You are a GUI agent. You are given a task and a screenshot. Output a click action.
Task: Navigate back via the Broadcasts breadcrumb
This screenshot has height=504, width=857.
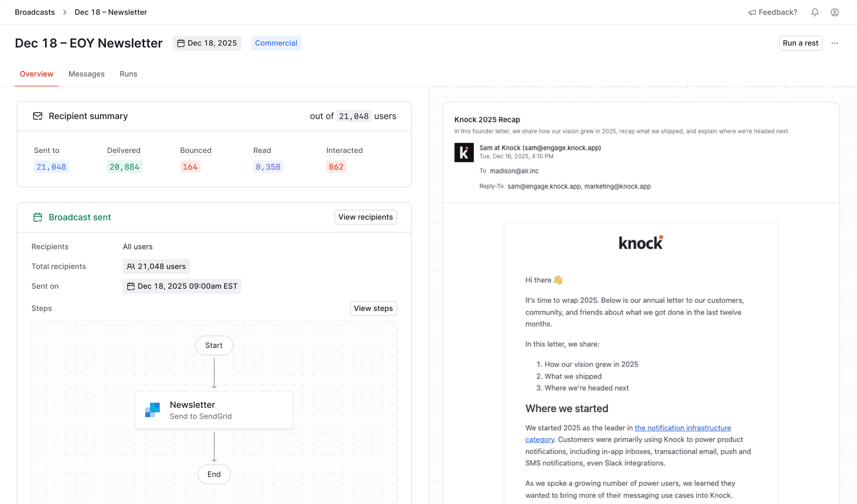click(34, 12)
